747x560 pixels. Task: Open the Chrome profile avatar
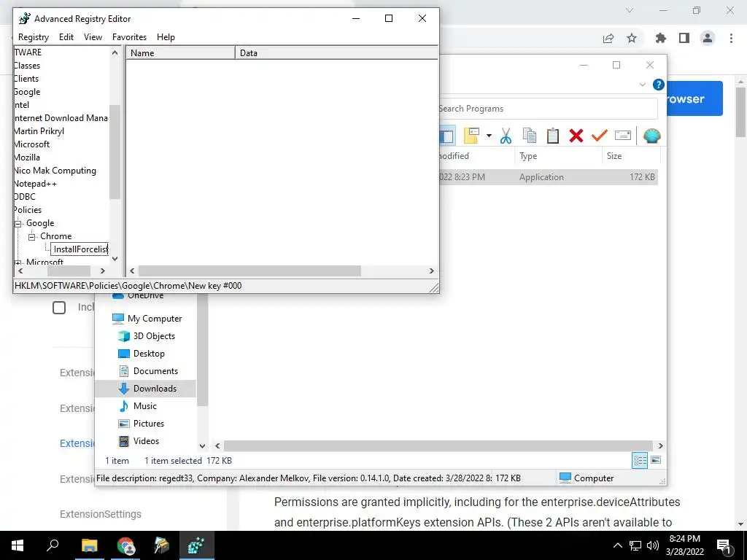click(708, 38)
